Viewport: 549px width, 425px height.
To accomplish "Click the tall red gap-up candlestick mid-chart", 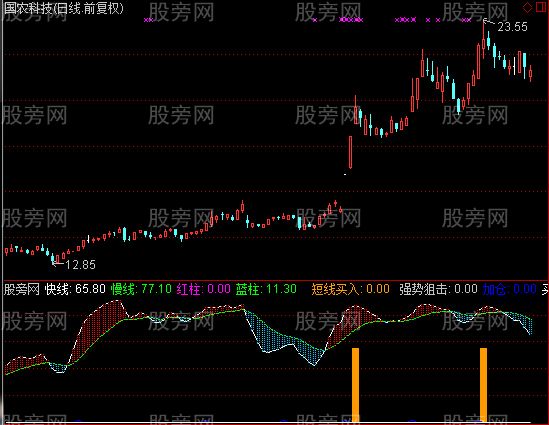I will point(350,152).
